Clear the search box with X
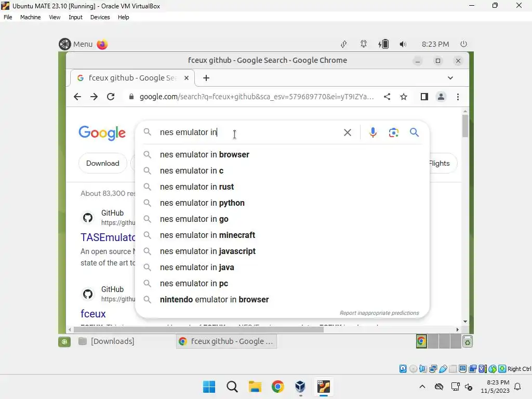This screenshot has height=399, width=532. pyautogui.click(x=348, y=132)
